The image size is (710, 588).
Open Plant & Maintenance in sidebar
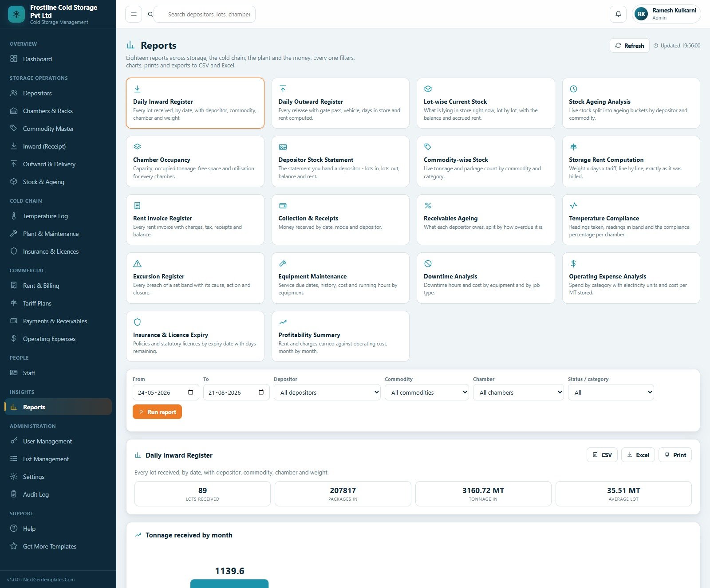click(58, 234)
